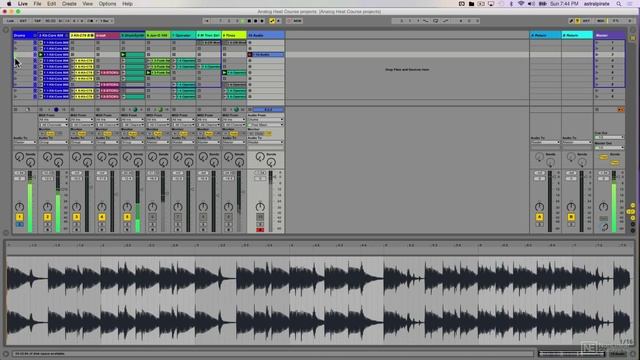
Task: Toggle track activator button 2
Action: coord(47,217)
